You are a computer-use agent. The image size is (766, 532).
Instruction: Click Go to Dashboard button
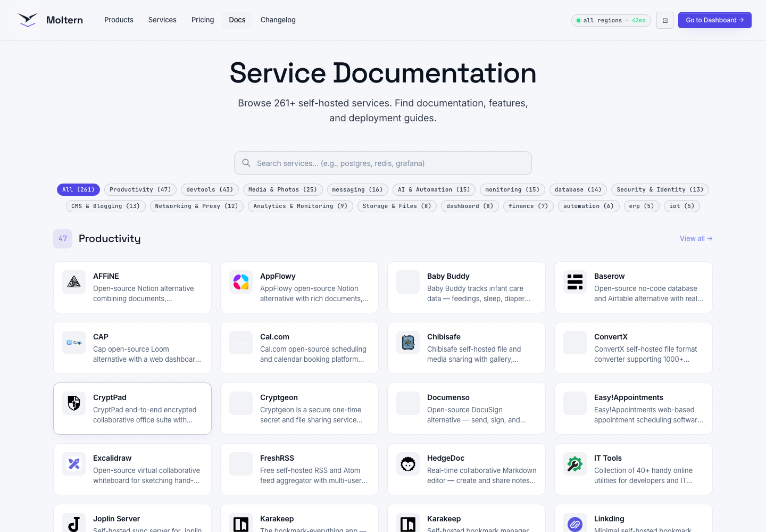[x=715, y=20]
